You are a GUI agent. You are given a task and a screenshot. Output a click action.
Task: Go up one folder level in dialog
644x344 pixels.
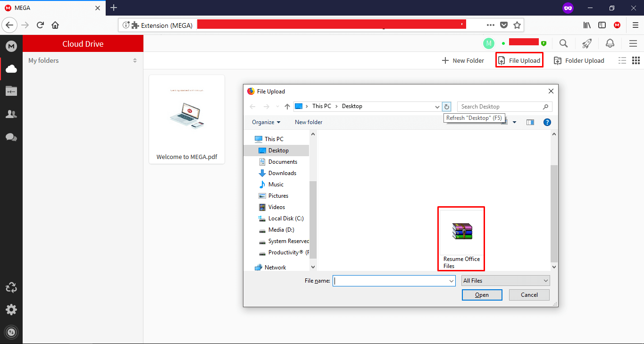[287, 107]
